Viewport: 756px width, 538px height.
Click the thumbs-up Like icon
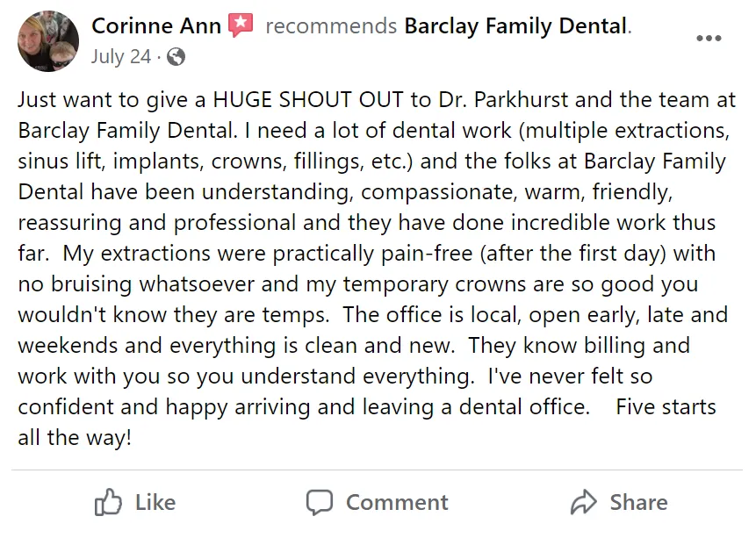(x=108, y=502)
